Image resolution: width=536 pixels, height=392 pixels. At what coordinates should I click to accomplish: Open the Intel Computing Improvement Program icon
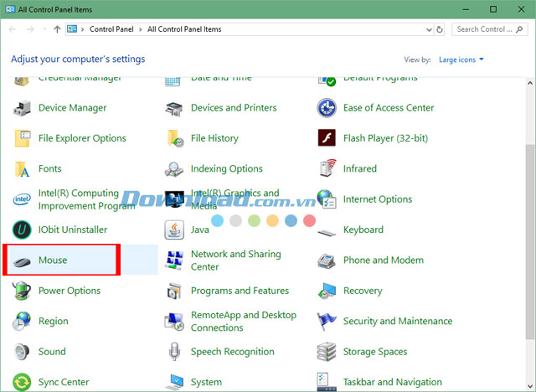(22, 199)
